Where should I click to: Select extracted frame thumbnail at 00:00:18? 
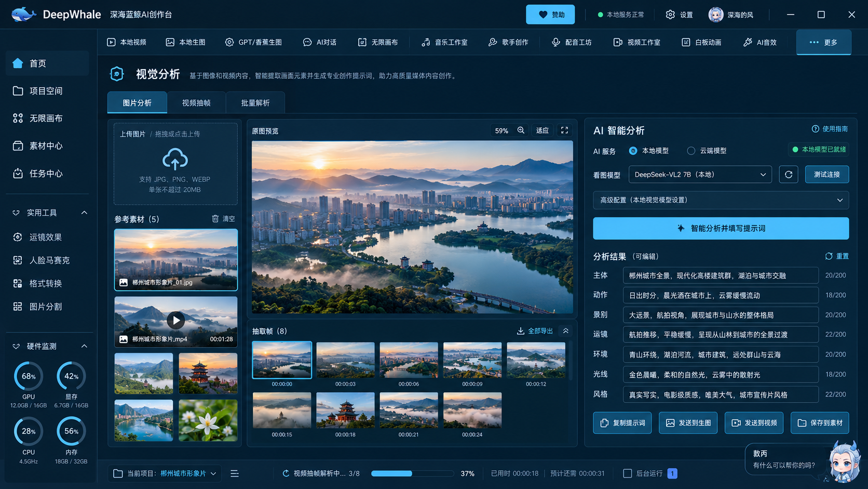[x=345, y=410]
